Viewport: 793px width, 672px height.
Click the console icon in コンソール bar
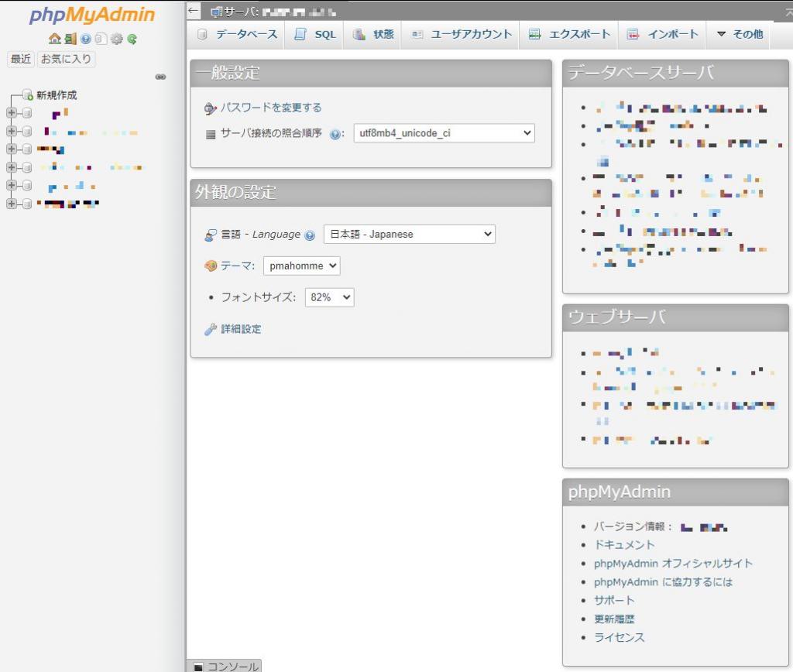click(x=199, y=667)
